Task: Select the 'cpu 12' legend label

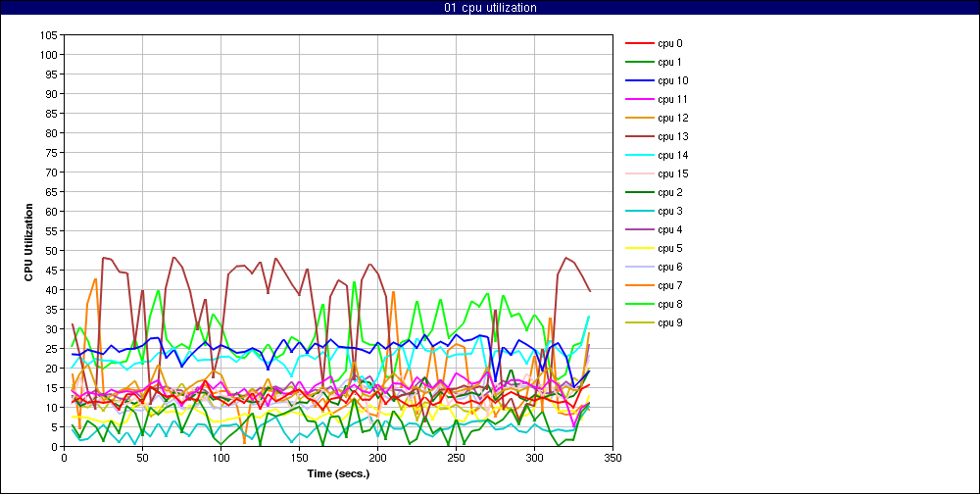Action: tap(672, 119)
